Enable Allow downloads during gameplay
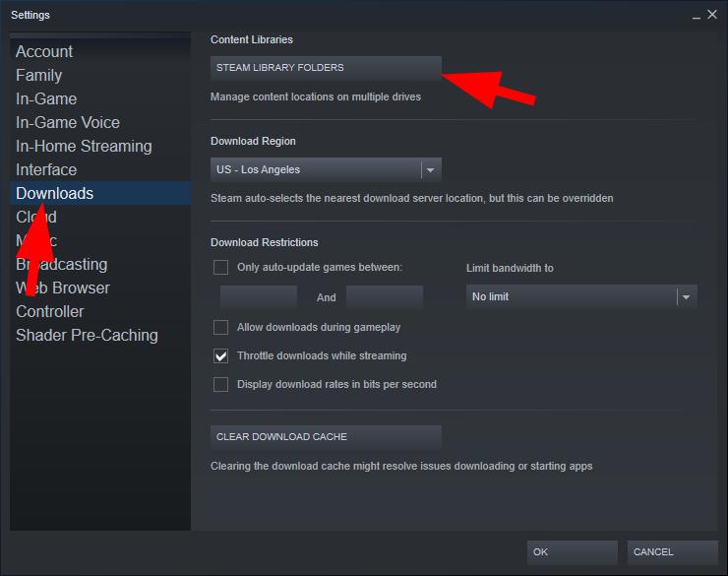The width and height of the screenshot is (728, 576). 221,328
